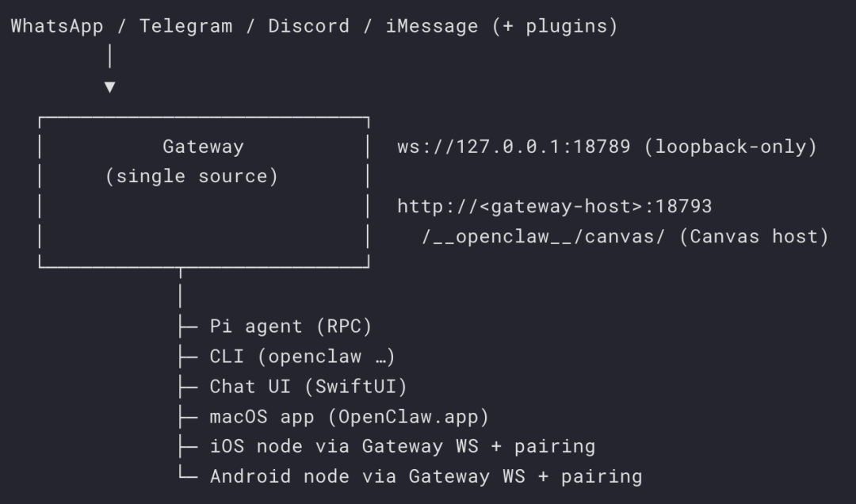Select the Chat UI (SwiftUI) entry
Image resolution: width=856 pixels, height=504 pixels.
click(x=308, y=387)
